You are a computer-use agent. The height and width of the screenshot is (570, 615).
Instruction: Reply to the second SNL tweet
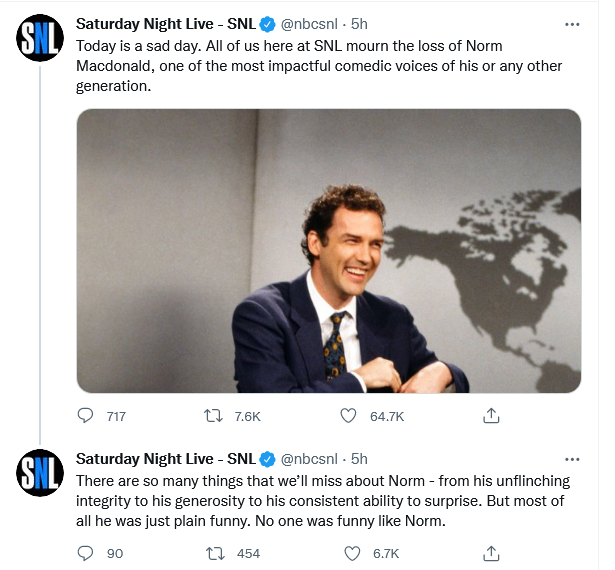(86, 552)
